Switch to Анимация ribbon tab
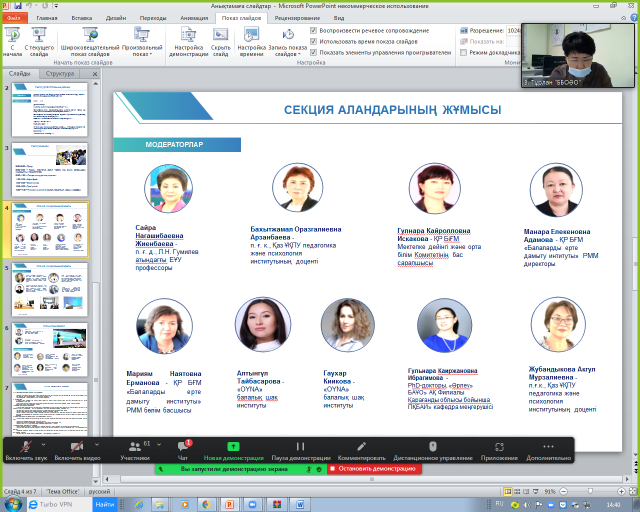640x512 pixels. coord(194,18)
